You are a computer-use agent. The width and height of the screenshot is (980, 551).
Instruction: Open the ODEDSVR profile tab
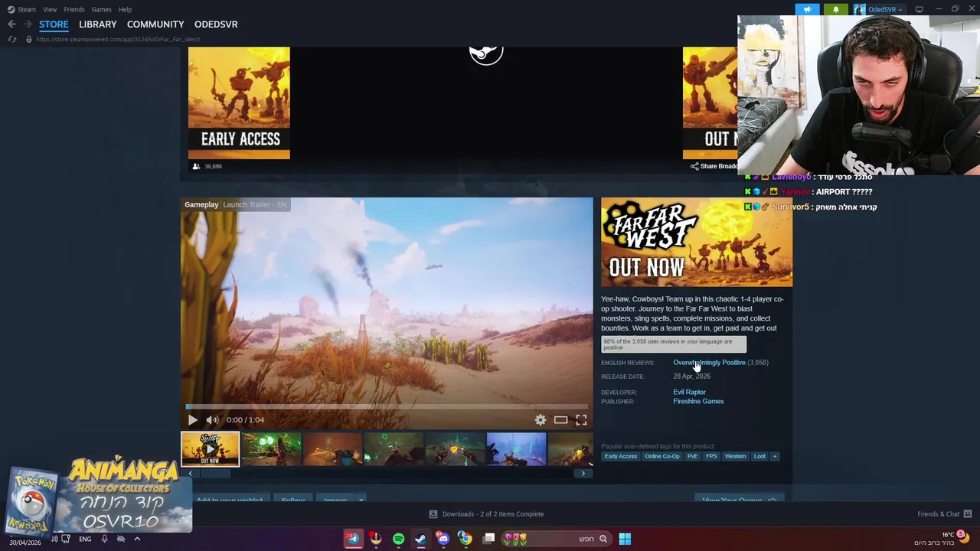tap(216, 24)
